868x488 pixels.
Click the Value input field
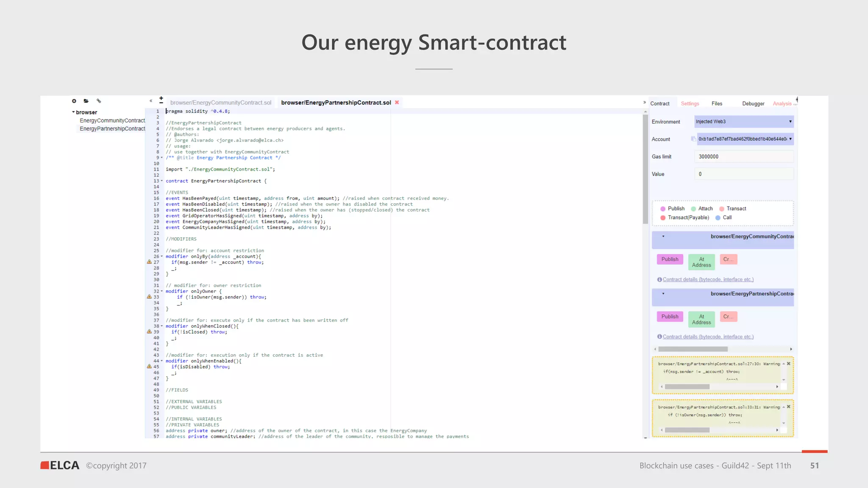[x=744, y=174]
